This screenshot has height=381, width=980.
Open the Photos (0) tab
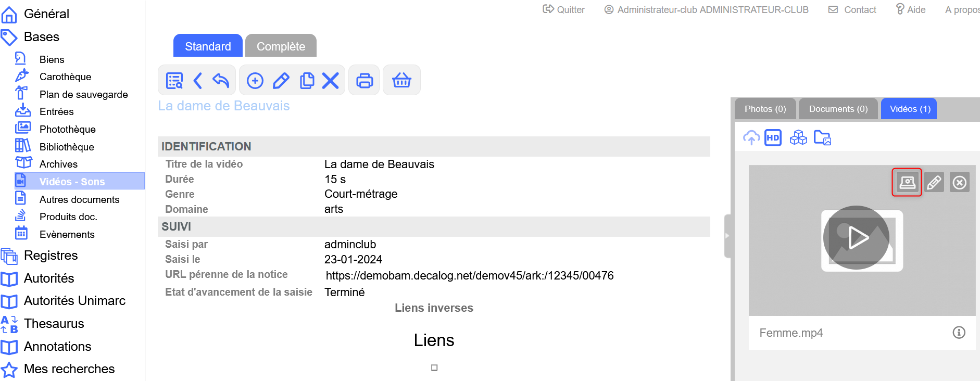pos(765,109)
